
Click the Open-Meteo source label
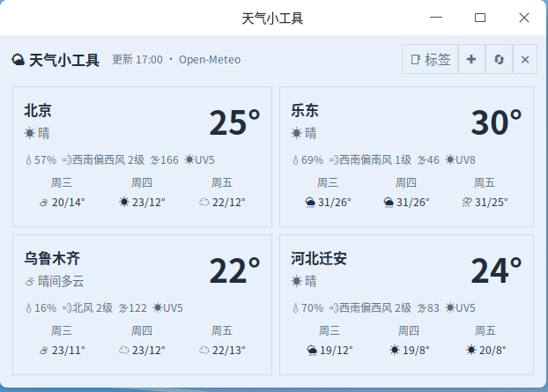coord(210,60)
